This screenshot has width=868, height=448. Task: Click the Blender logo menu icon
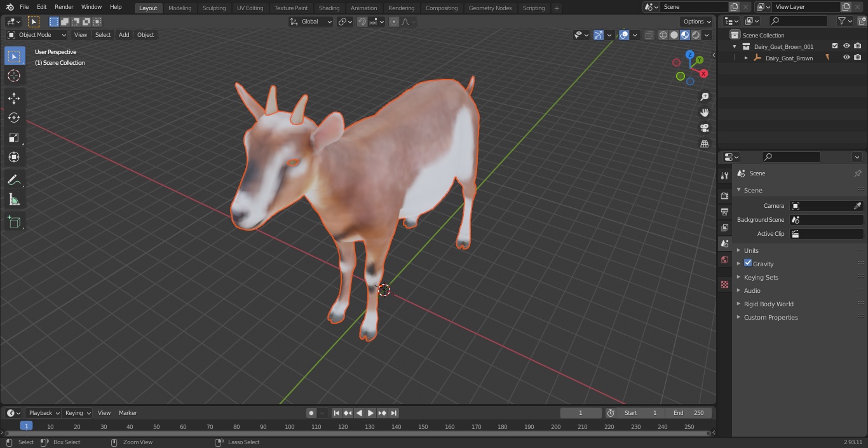[10, 7]
